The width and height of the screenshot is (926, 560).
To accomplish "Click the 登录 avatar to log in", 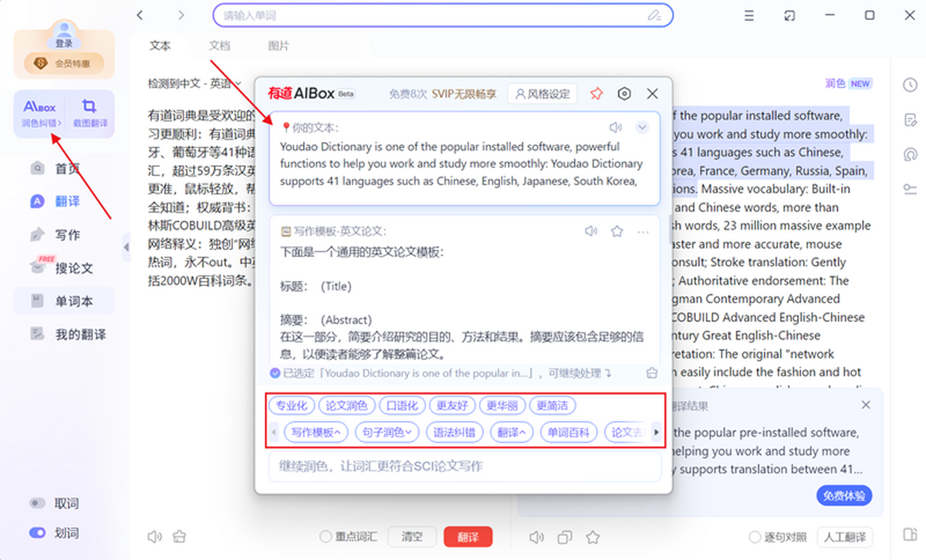I will point(63,34).
